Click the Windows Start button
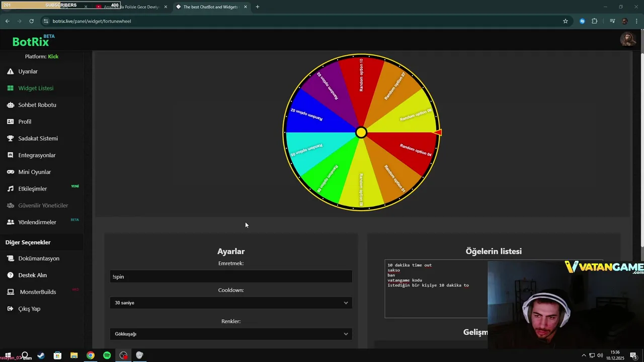 coord(8,355)
